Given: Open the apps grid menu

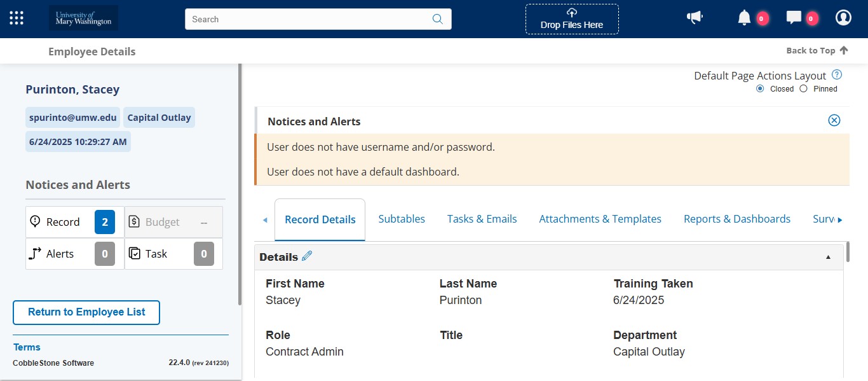Looking at the screenshot, I should tap(16, 17).
